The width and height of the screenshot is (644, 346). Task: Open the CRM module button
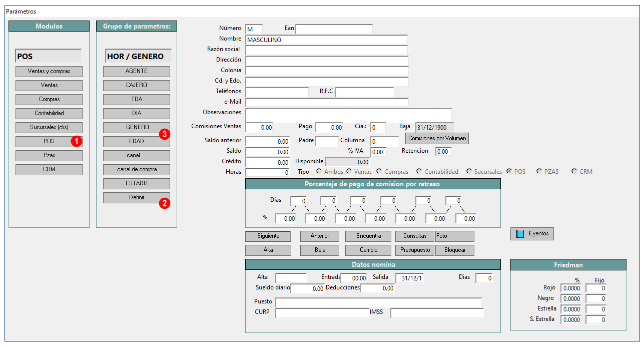pos(49,169)
